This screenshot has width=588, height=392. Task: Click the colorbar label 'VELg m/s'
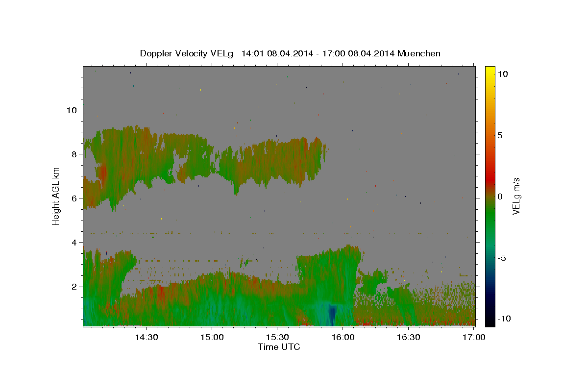[516, 196]
